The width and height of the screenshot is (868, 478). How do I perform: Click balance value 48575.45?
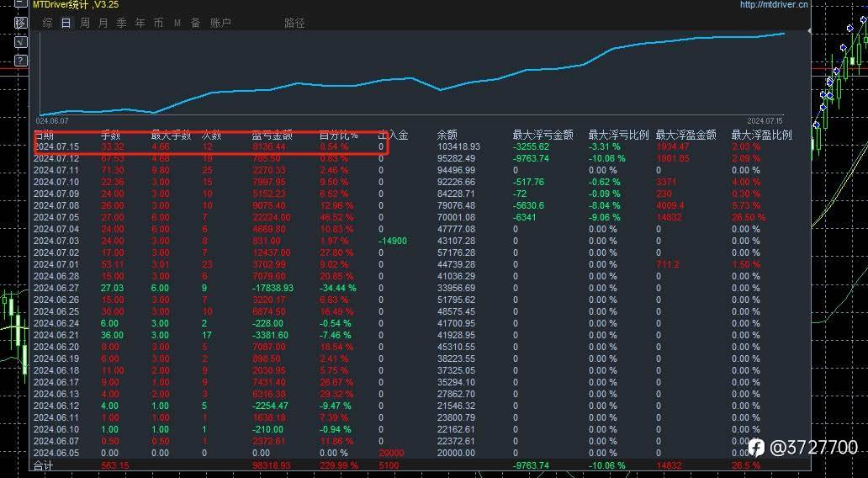[456, 311]
